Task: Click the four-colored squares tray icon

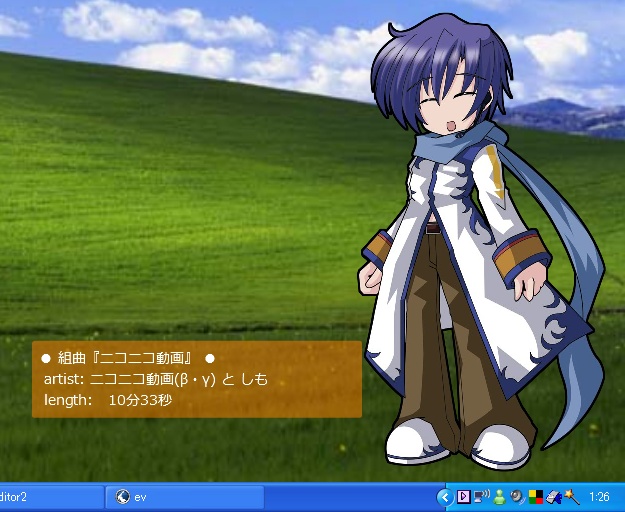Action: coord(536,497)
